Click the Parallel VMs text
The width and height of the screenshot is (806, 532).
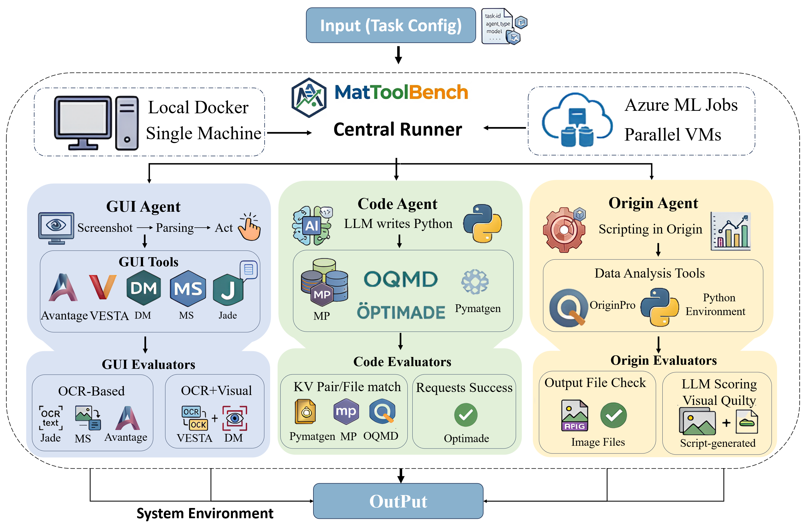pyautogui.click(x=673, y=135)
